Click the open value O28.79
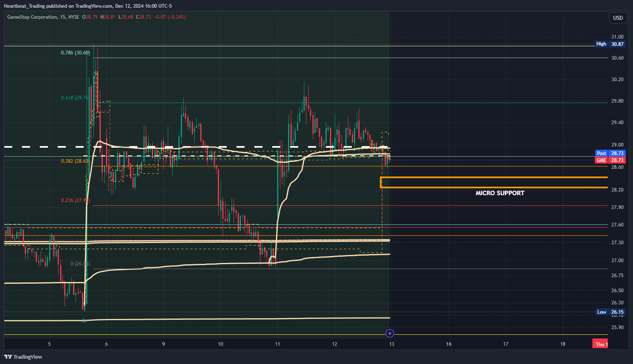Viewport: 633px width, 364px height. 90,17
